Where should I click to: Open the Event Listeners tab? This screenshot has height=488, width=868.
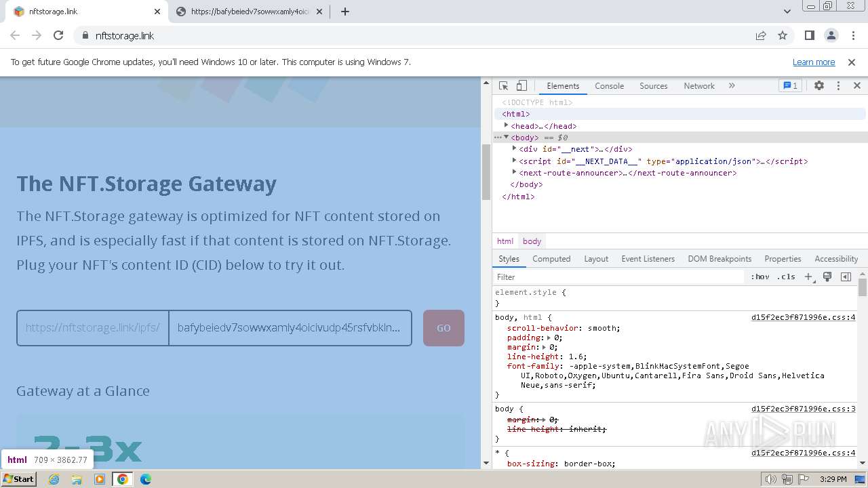[648, 259]
